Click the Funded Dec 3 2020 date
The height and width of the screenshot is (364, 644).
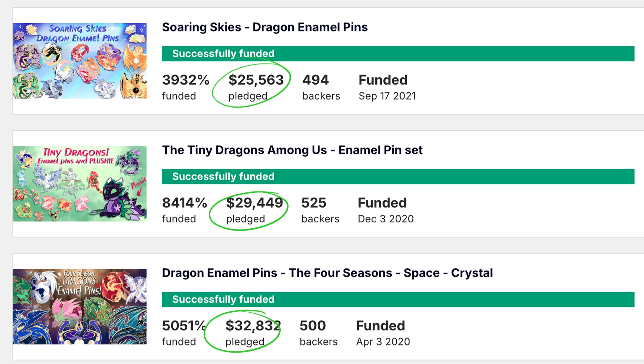click(386, 210)
